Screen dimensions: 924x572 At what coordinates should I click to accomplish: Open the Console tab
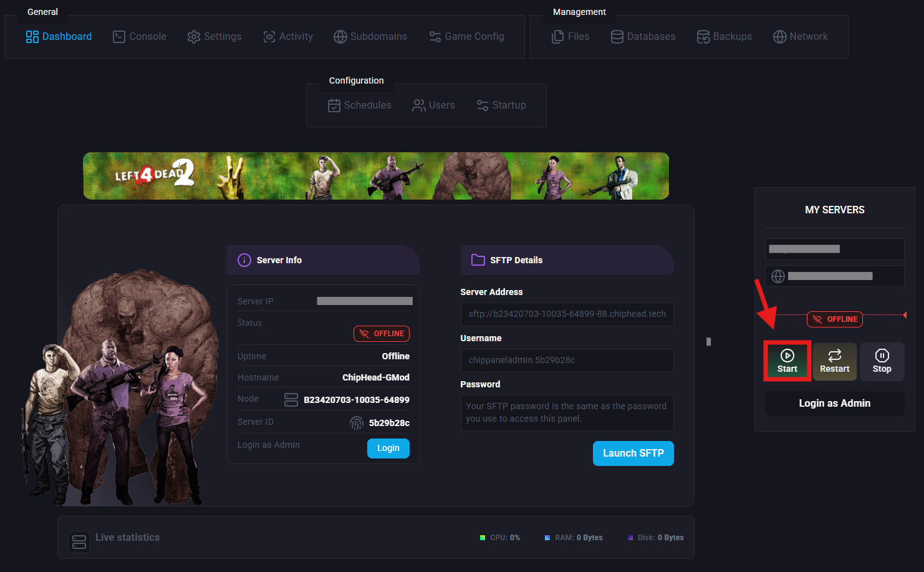pyautogui.click(x=140, y=37)
